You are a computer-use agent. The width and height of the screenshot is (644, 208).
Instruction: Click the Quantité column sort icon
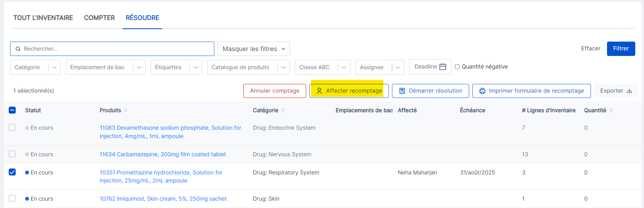point(611,110)
